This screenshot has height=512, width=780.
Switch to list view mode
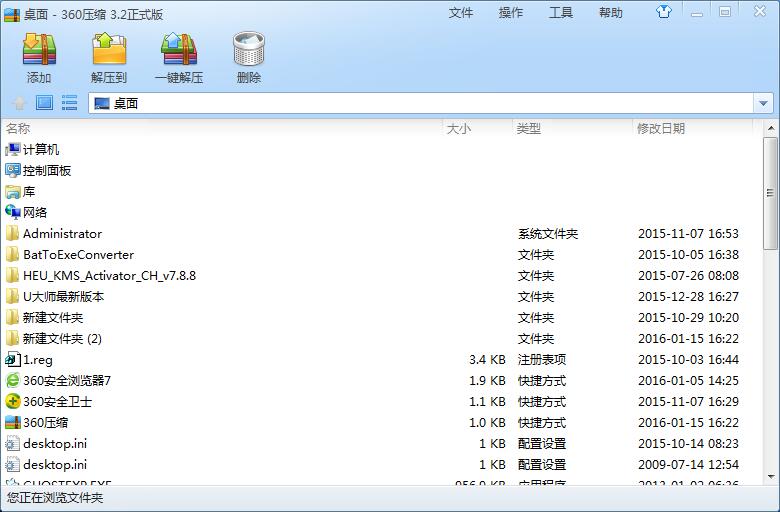pyautogui.click(x=69, y=102)
